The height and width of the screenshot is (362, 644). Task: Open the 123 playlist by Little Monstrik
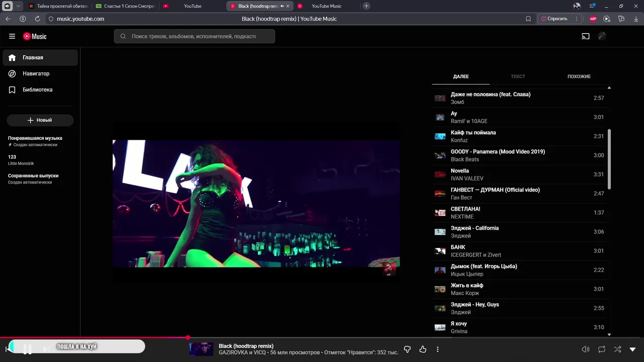click(x=21, y=160)
